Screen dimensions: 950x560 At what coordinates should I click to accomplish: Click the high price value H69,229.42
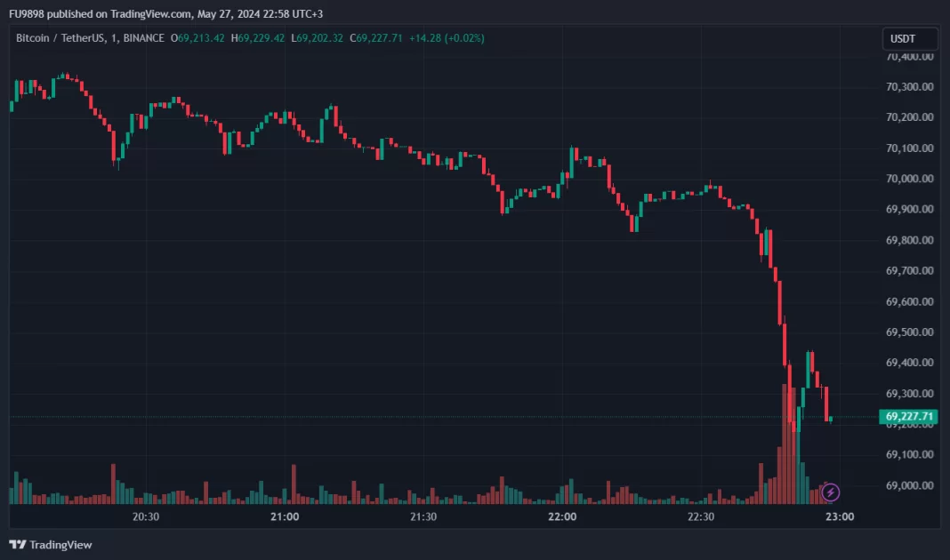pyautogui.click(x=259, y=38)
